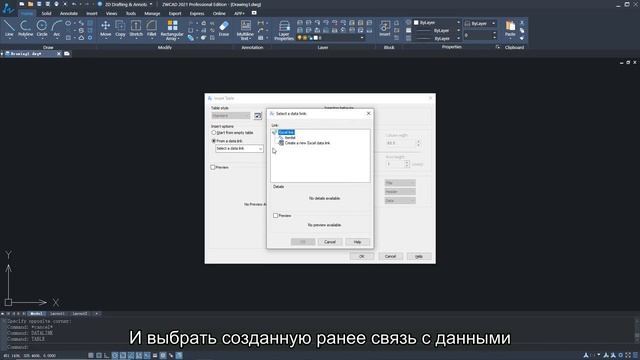The image size is (640, 360).
Task: Click new drawing tab icon beside Drawing1
Action: (x=67, y=53)
